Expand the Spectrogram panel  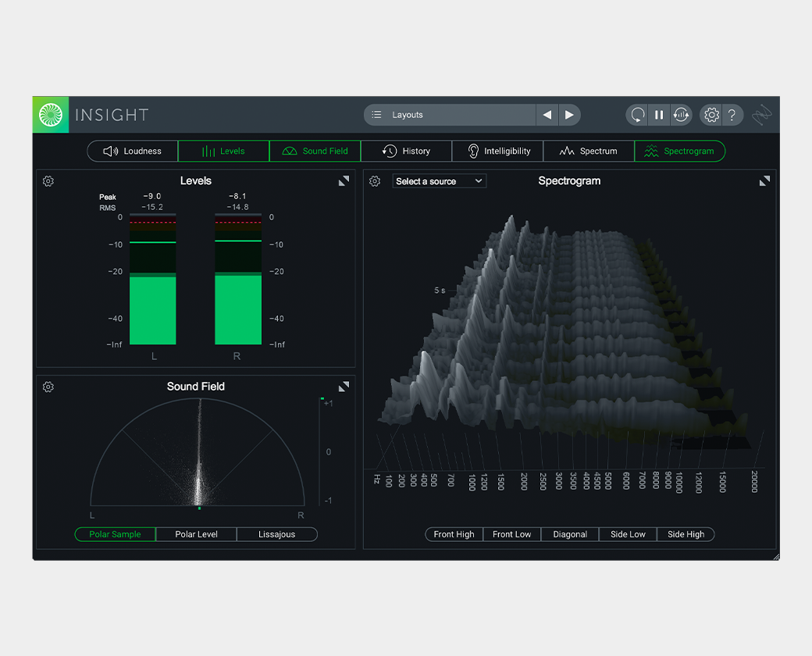click(x=764, y=181)
